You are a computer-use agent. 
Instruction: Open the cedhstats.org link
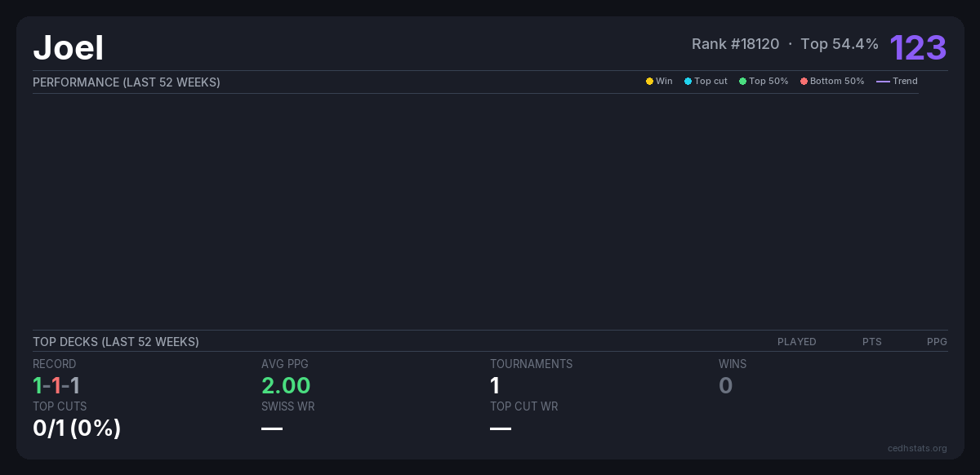point(917,448)
